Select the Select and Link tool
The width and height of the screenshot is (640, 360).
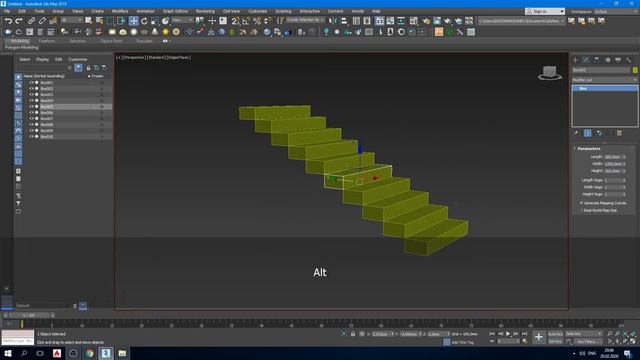31,20
